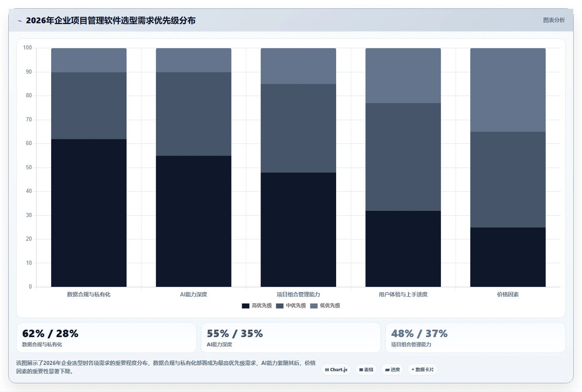Click the 高优先级 bar segment of 价格因素
582x392 pixels.
coord(508,257)
